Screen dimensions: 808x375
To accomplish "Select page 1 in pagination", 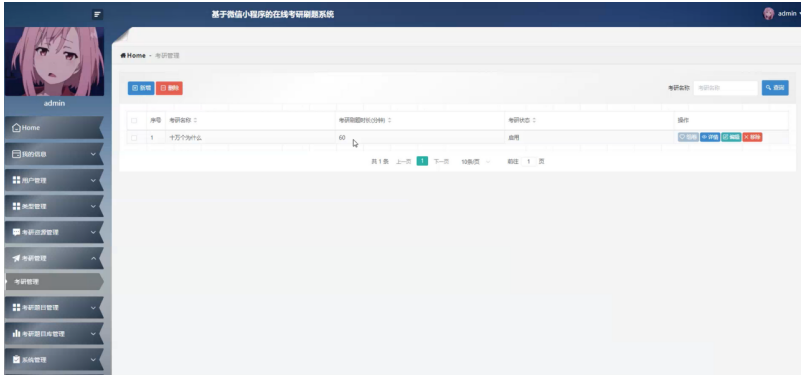I will coord(422,161).
